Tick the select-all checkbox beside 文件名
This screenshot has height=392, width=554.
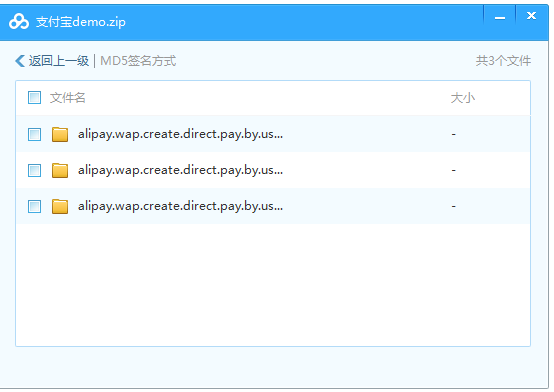pyautogui.click(x=34, y=98)
